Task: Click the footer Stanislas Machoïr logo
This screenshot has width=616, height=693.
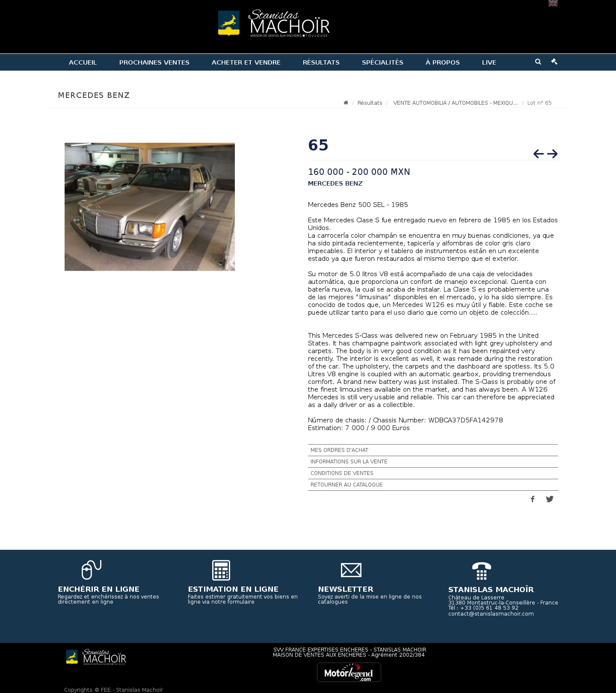Action: click(96, 657)
